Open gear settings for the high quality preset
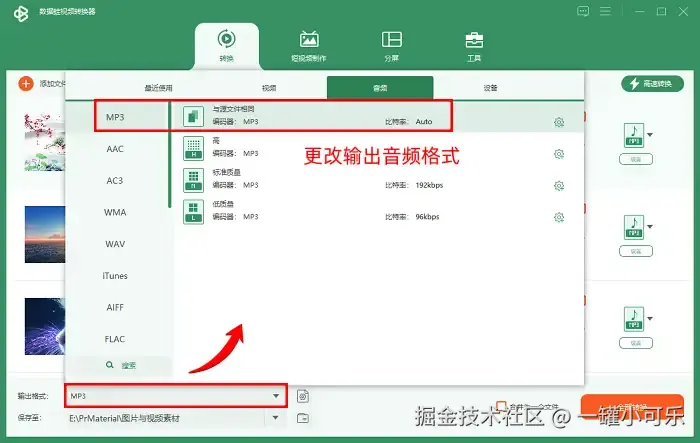 tap(559, 154)
